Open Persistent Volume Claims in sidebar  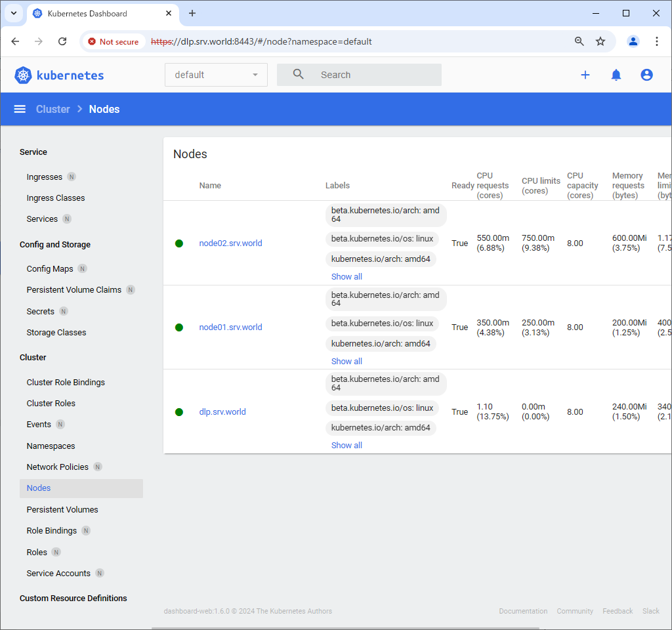click(73, 289)
